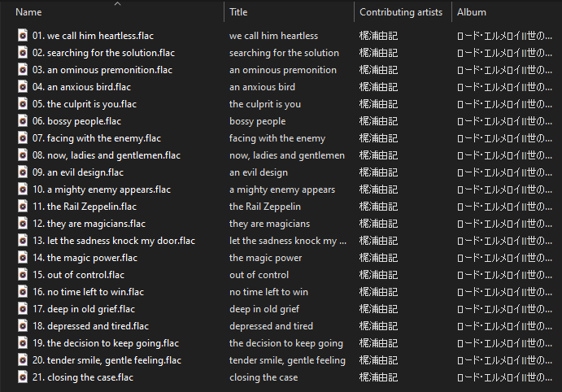Click the flac icon for 21. closing the case
Image resolution: width=562 pixels, height=392 pixels.
tap(23, 377)
